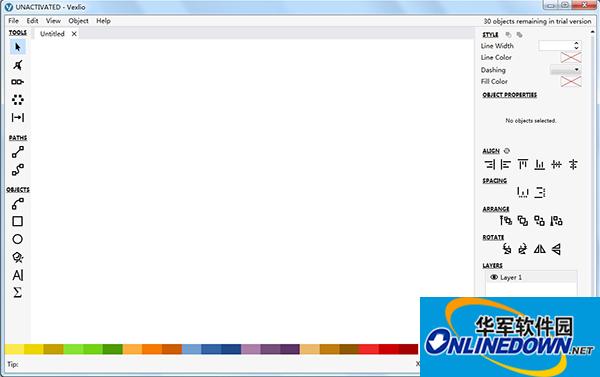
Task: Bring object forward one step
Action: (x=523, y=220)
